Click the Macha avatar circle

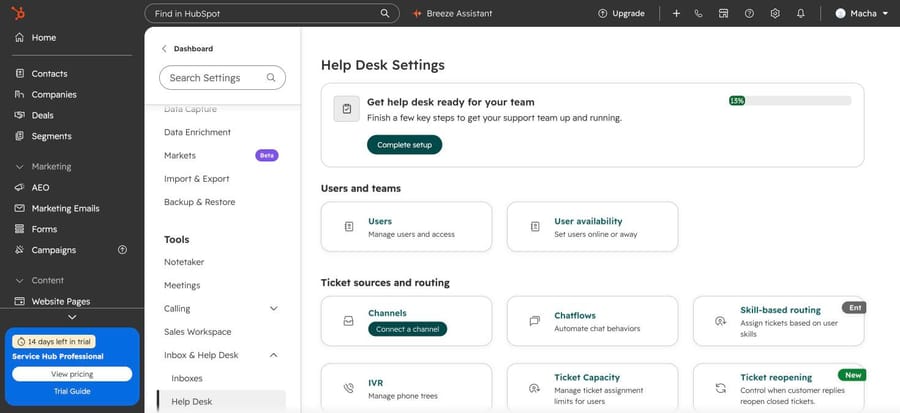pos(840,13)
